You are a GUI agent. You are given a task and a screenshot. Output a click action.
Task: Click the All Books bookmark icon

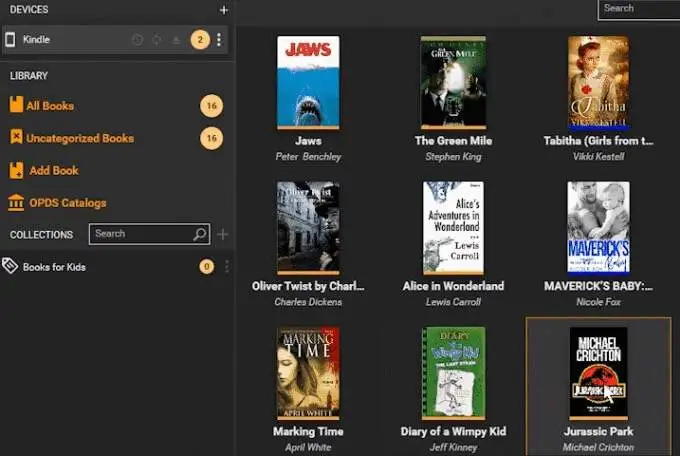tap(16, 105)
